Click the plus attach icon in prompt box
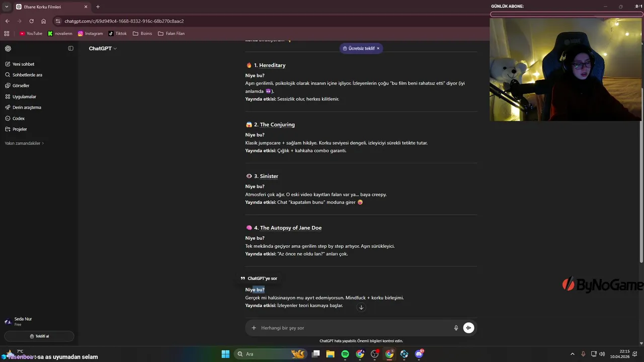This screenshot has height=362, width=644. pyautogui.click(x=254, y=328)
